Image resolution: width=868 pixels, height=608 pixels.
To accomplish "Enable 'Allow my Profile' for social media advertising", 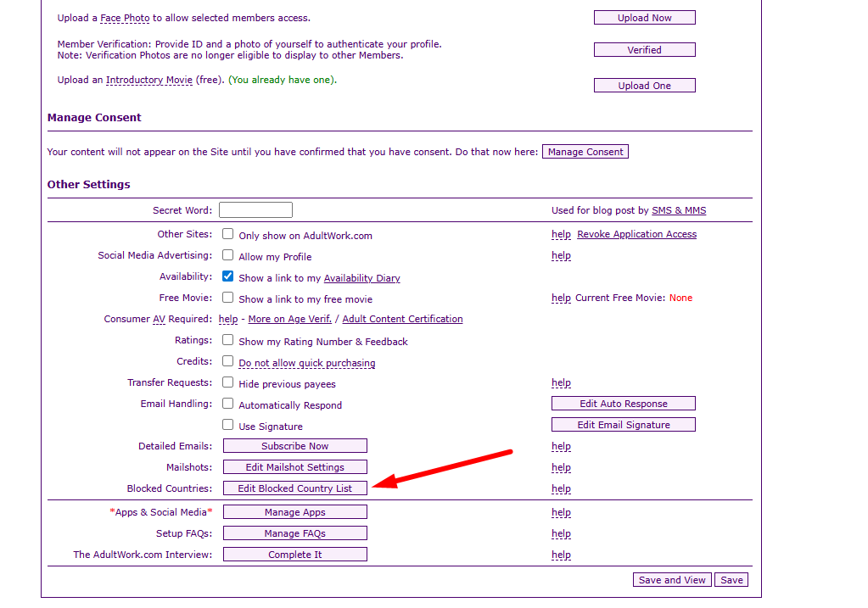I will [227, 255].
